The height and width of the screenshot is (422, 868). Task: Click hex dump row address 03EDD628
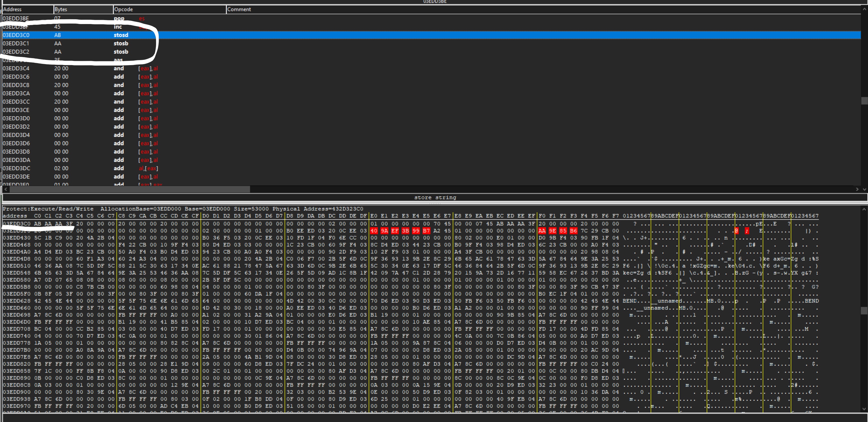(16, 301)
